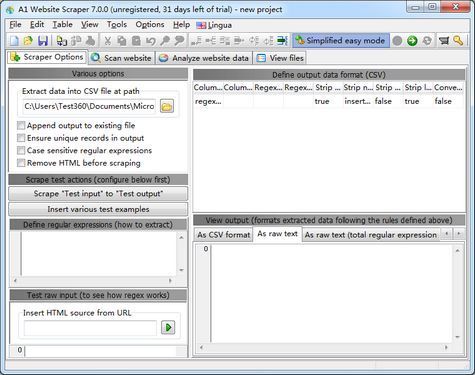The width and height of the screenshot is (475, 375).
Task: Select As raw text (total regular expression tab
Action: pyautogui.click(x=371, y=235)
